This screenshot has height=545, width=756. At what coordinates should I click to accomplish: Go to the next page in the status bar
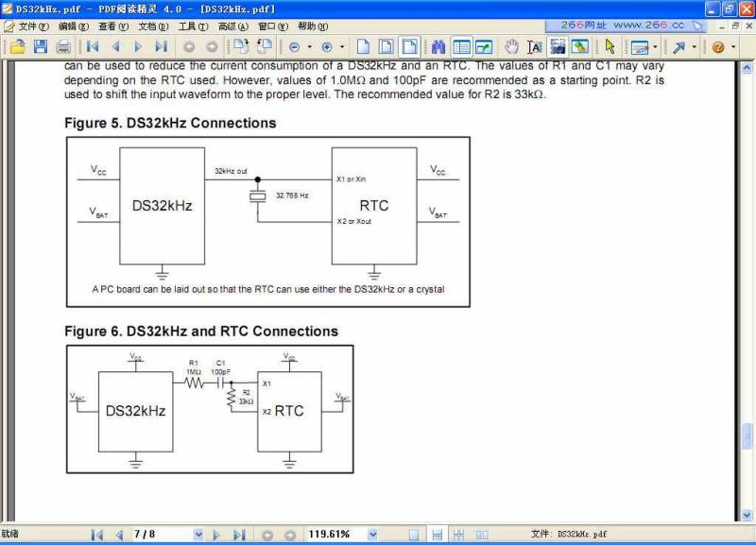pos(216,535)
